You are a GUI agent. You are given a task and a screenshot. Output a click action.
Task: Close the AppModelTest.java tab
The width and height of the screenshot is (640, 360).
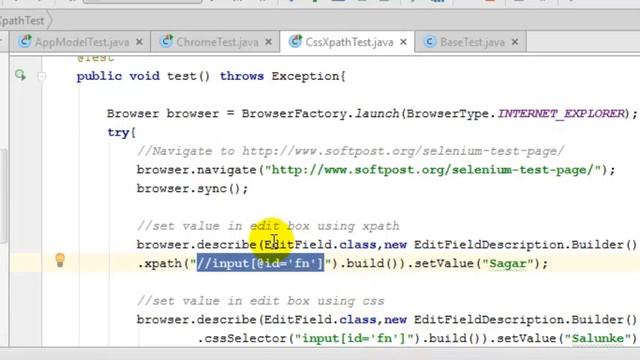[x=139, y=42]
